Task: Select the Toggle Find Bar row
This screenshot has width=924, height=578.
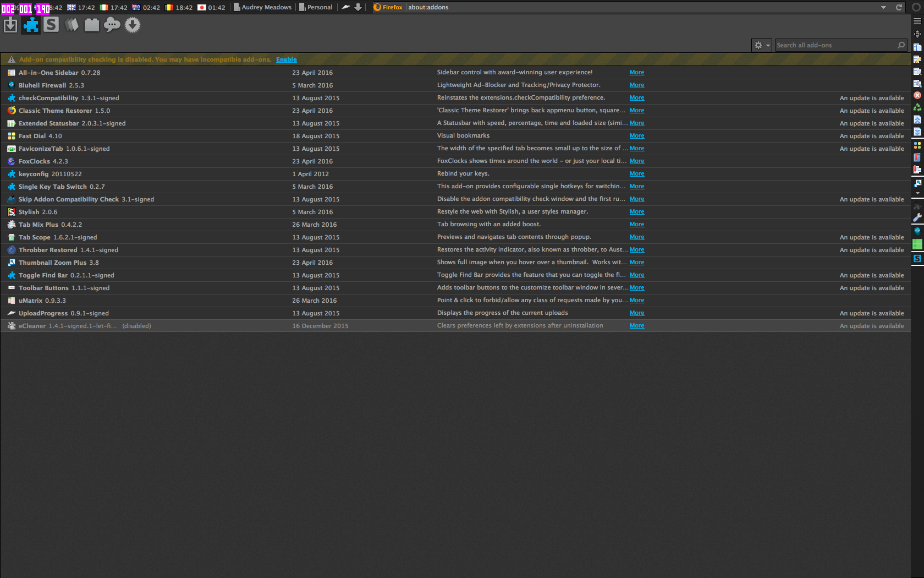Action: click(x=455, y=275)
